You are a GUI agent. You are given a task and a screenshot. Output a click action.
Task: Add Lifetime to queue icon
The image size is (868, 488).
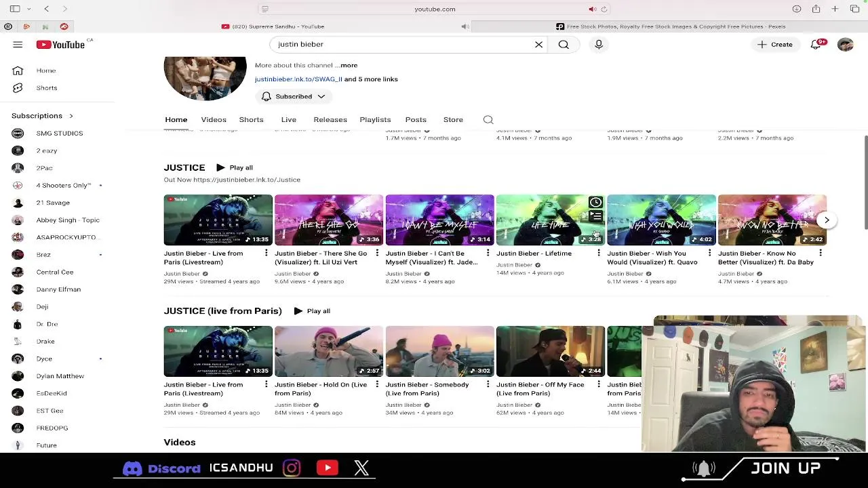(595, 216)
